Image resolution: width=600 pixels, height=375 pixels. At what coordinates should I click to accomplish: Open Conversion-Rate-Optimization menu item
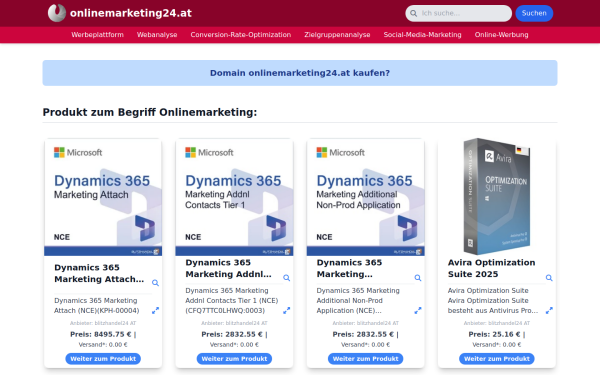[241, 35]
